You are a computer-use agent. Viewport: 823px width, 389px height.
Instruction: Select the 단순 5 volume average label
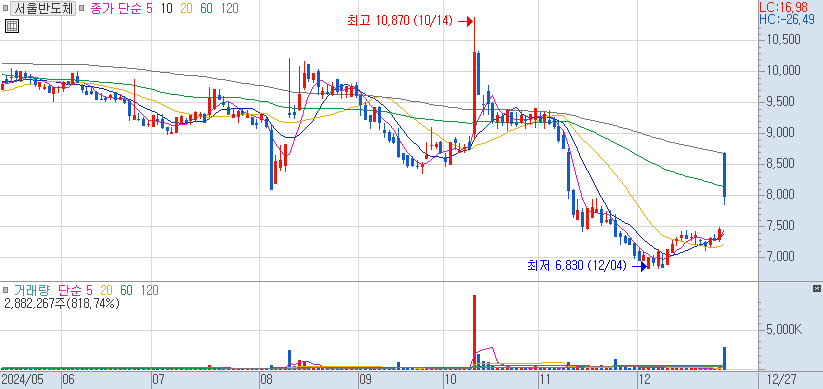(75, 290)
